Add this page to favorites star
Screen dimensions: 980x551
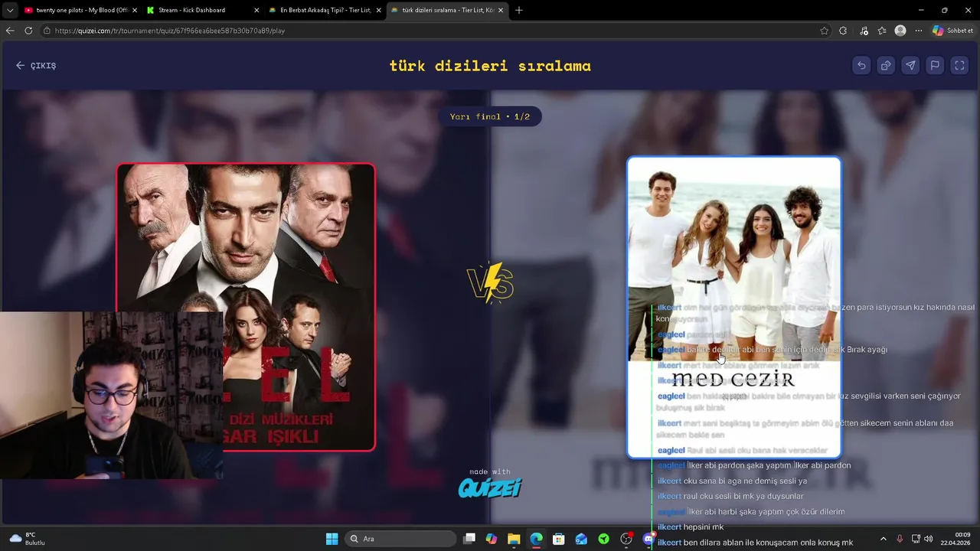click(824, 31)
